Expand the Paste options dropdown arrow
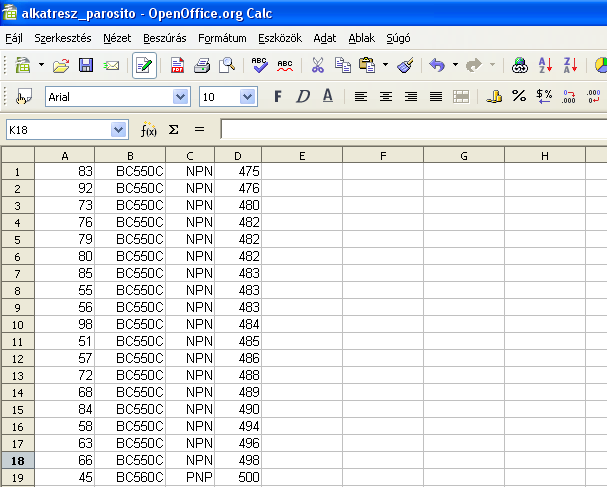 [386, 65]
